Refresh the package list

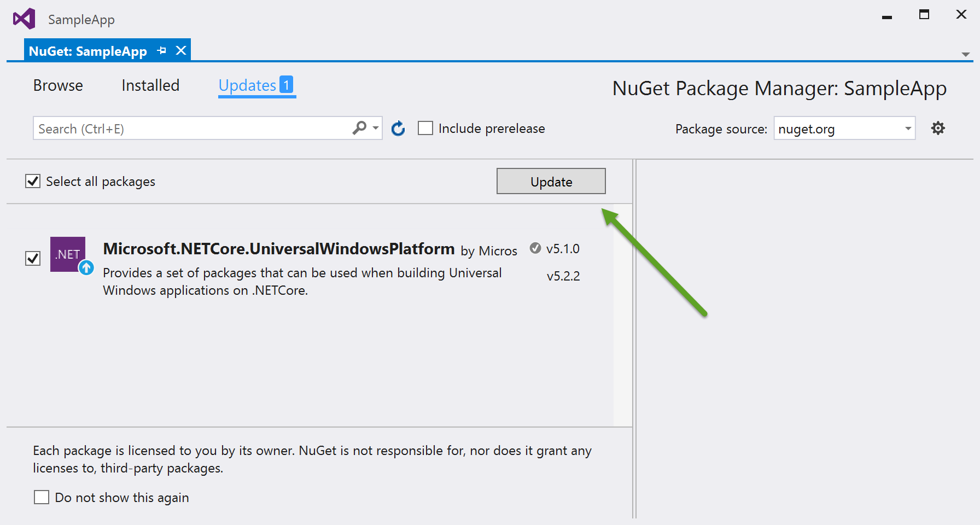[x=398, y=129]
